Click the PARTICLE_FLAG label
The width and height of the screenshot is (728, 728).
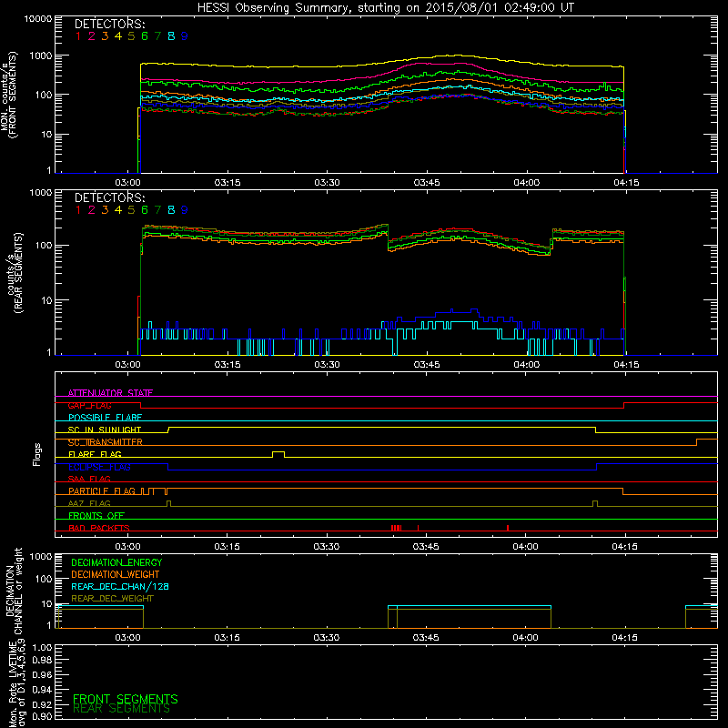[x=102, y=490]
